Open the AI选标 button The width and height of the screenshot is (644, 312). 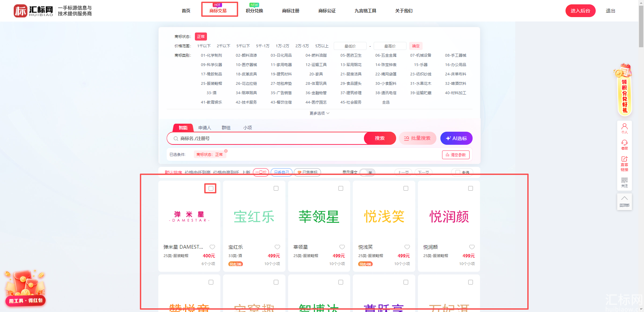point(456,138)
